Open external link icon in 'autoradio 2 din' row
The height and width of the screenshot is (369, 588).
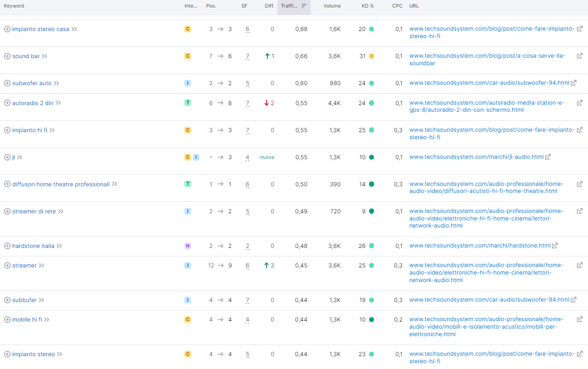point(580,103)
